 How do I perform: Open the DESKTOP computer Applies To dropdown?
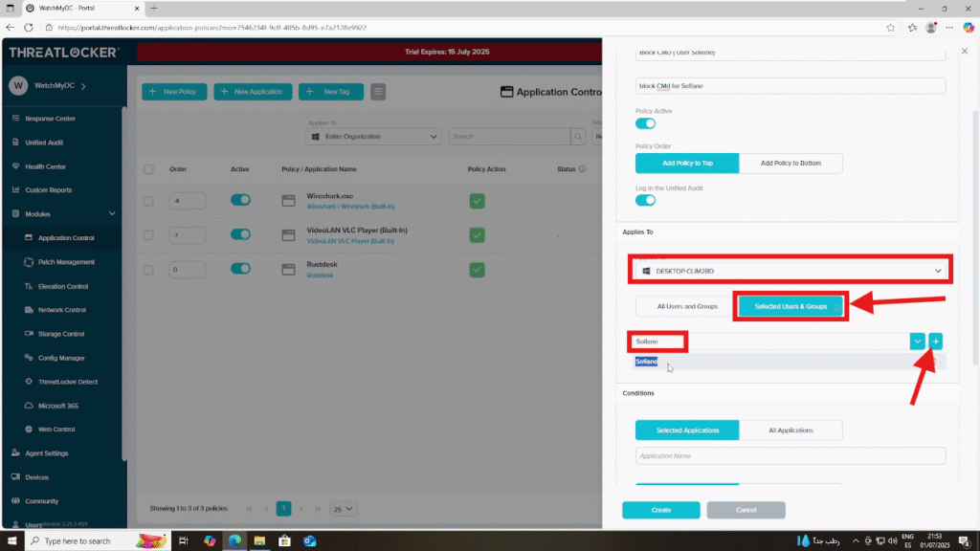(790, 271)
